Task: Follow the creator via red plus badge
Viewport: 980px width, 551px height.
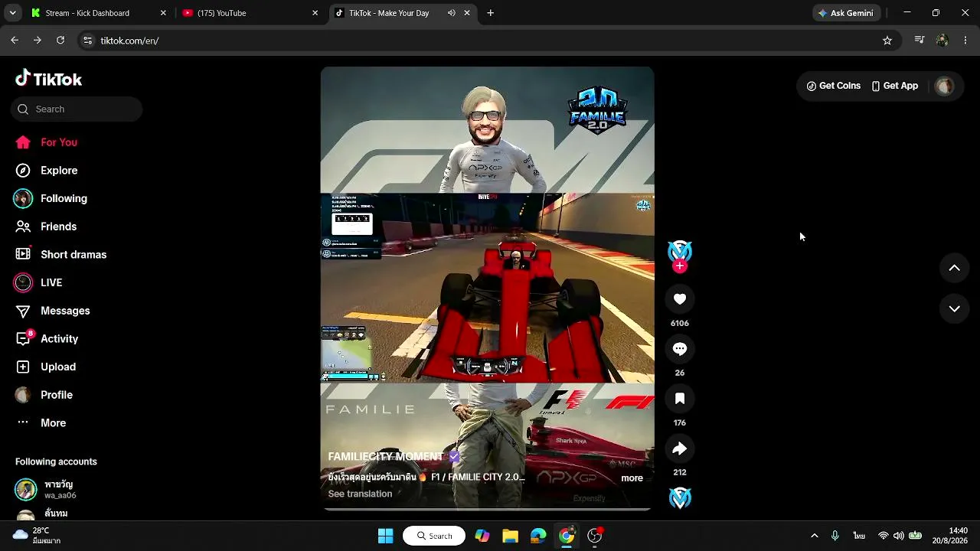Action: click(x=680, y=266)
